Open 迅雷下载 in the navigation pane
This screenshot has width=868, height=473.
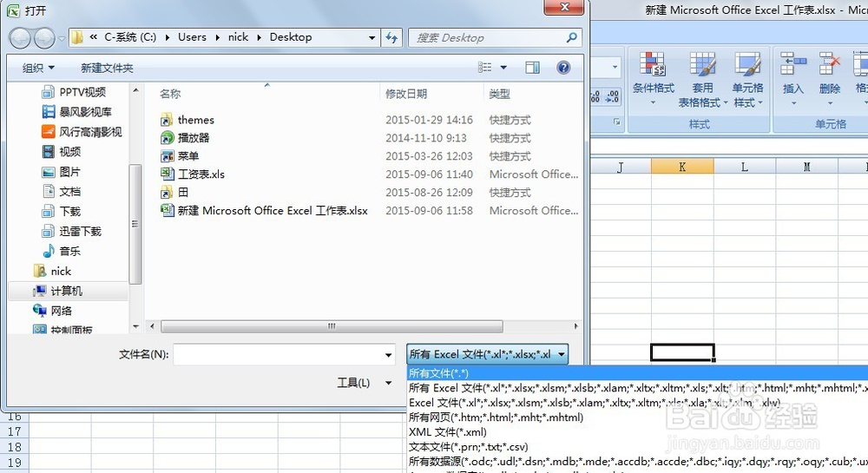pos(72,231)
